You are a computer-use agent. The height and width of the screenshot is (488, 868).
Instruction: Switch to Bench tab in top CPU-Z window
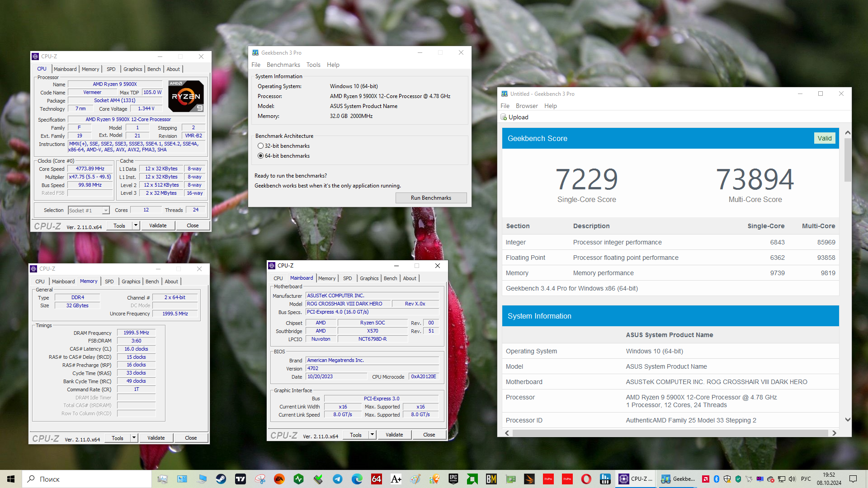tap(154, 69)
